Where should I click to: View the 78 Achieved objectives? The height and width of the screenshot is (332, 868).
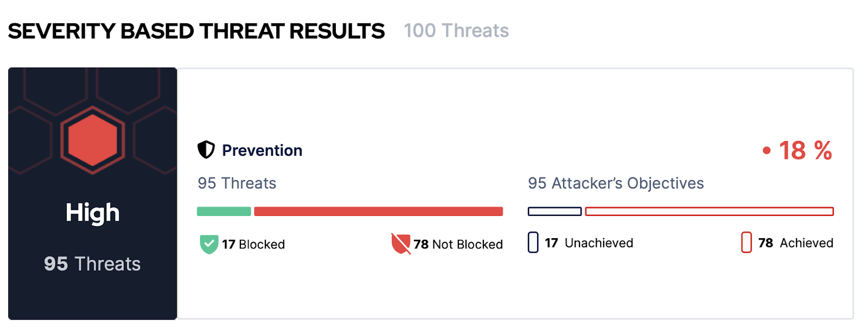(796, 243)
